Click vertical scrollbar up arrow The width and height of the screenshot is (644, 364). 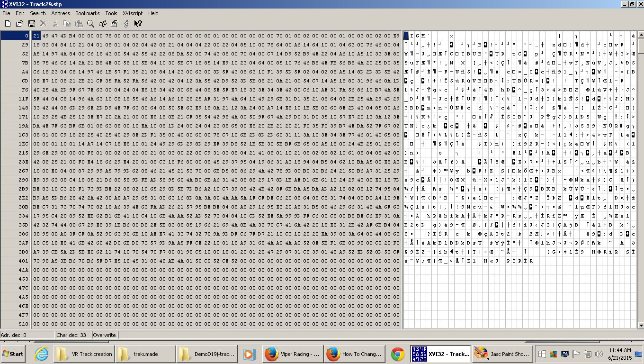640,35
